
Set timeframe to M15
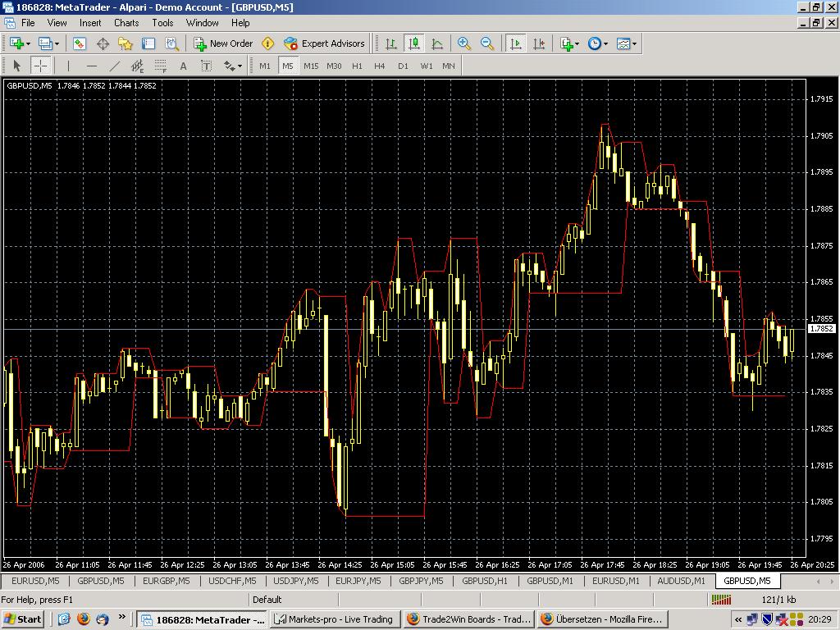coord(311,66)
